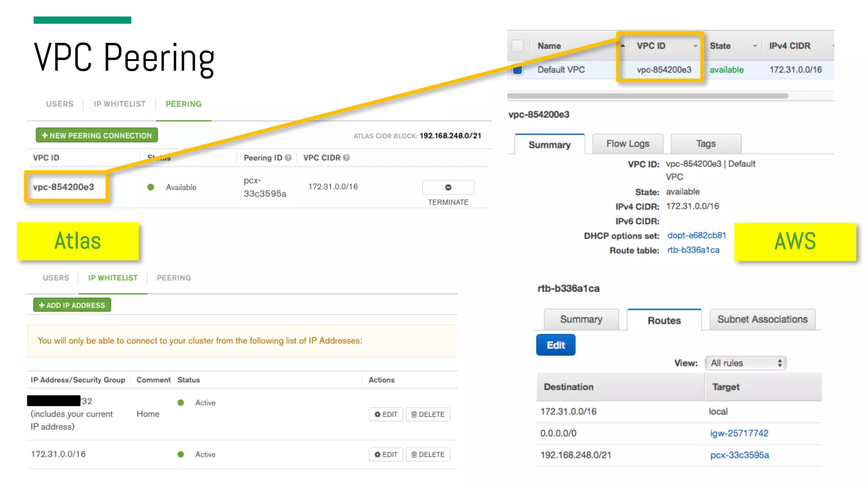Open igw-25717742 target link
The width and height of the screenshot is (868, 488).
739,433
